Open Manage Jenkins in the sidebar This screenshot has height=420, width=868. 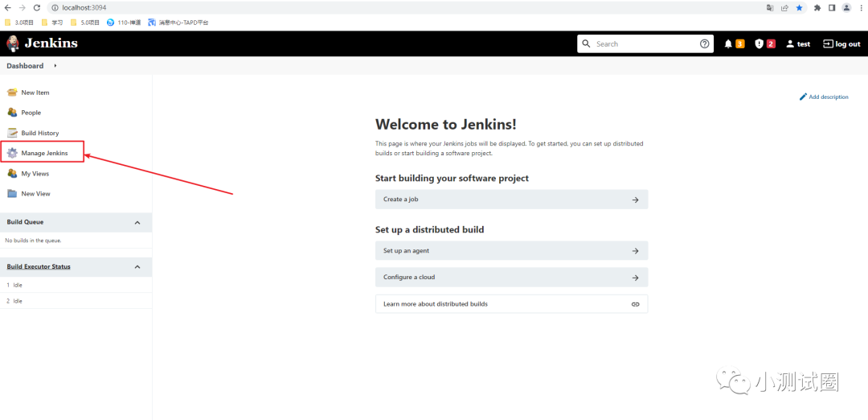[44, 153]
